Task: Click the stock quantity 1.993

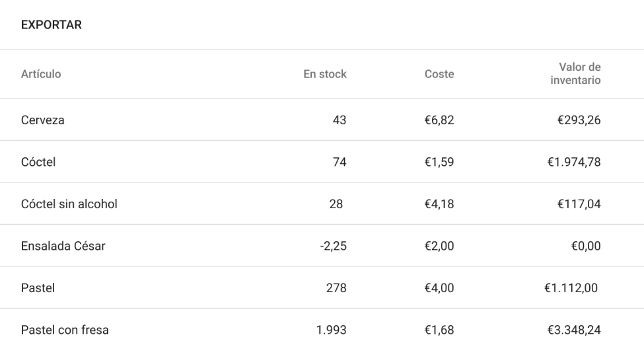Action: tap(332, 330)
